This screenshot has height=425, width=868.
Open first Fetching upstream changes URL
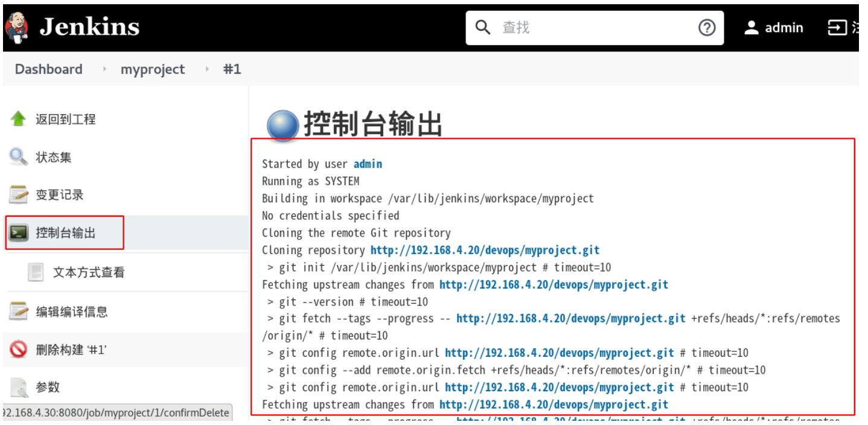[554, 284]
